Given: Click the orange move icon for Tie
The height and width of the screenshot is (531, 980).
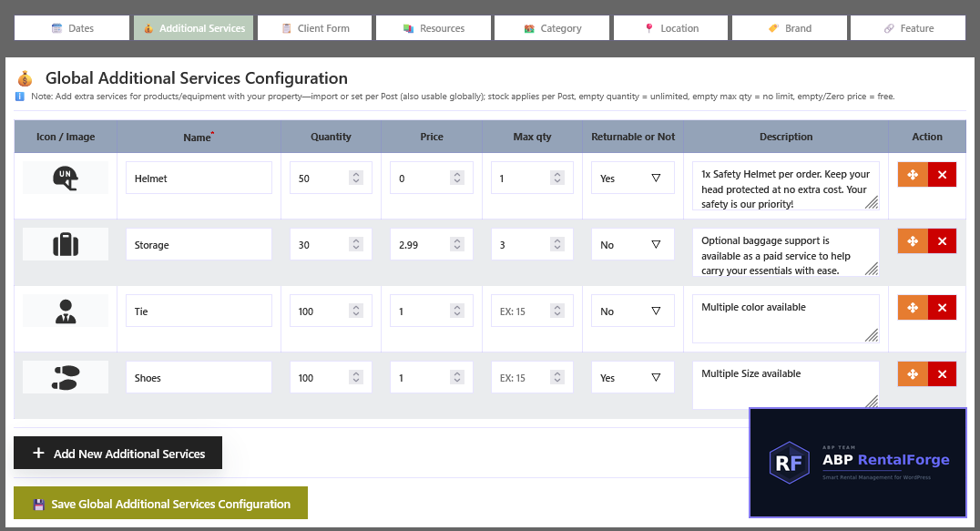Looking at the screenshot, I should [x=913, y=307].
